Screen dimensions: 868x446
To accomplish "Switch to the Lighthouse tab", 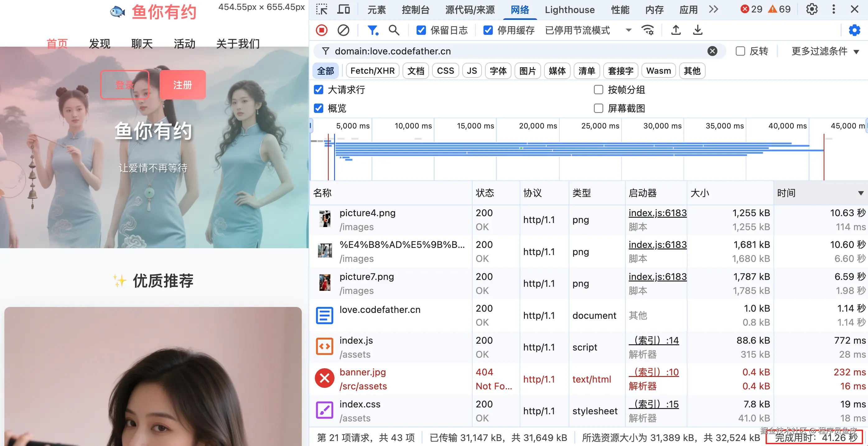I will [569, 10].
